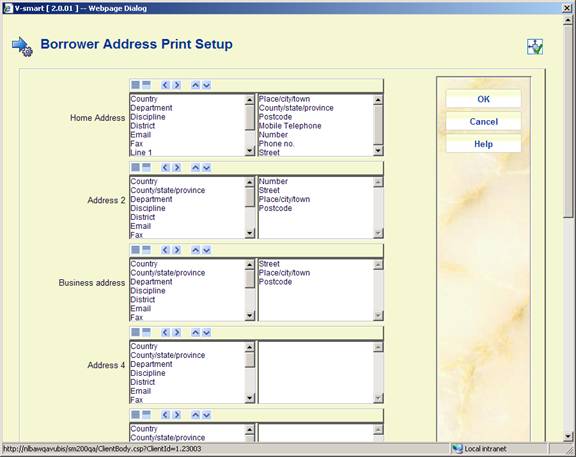This screenshot has width=576, height=457.
Task: Click select-all icon above Business address lists
Action: pyautogui.click(x=136, y=250)
